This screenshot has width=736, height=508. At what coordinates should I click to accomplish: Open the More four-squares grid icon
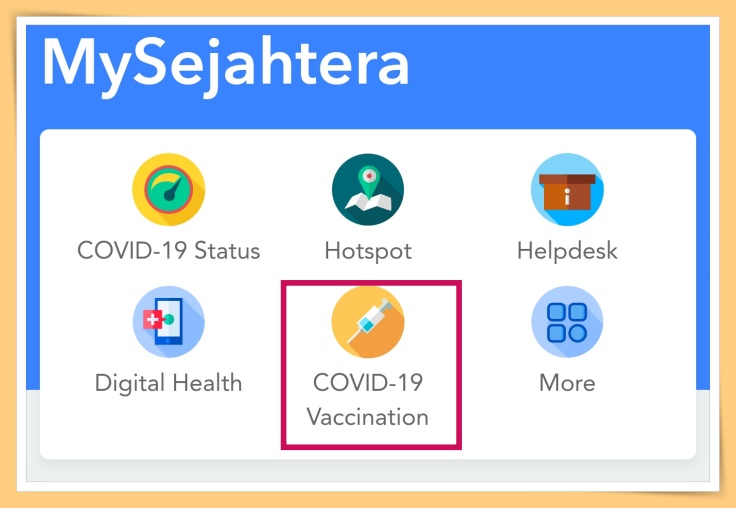[567, 322]
